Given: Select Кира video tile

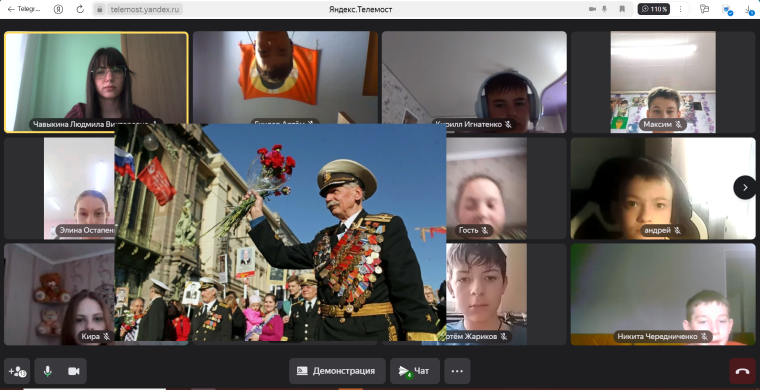Looking at the screenshot, I should click(x=59, y=294).
